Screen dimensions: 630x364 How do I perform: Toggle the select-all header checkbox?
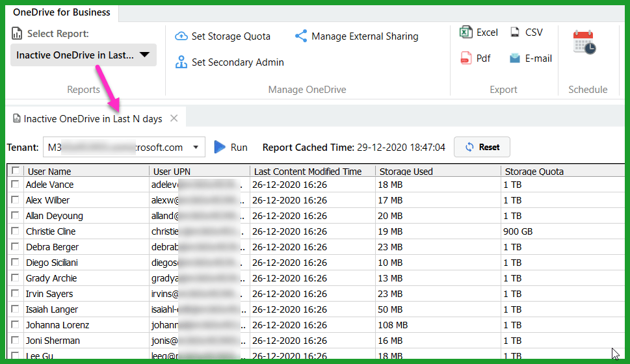[x=16, y=171]
